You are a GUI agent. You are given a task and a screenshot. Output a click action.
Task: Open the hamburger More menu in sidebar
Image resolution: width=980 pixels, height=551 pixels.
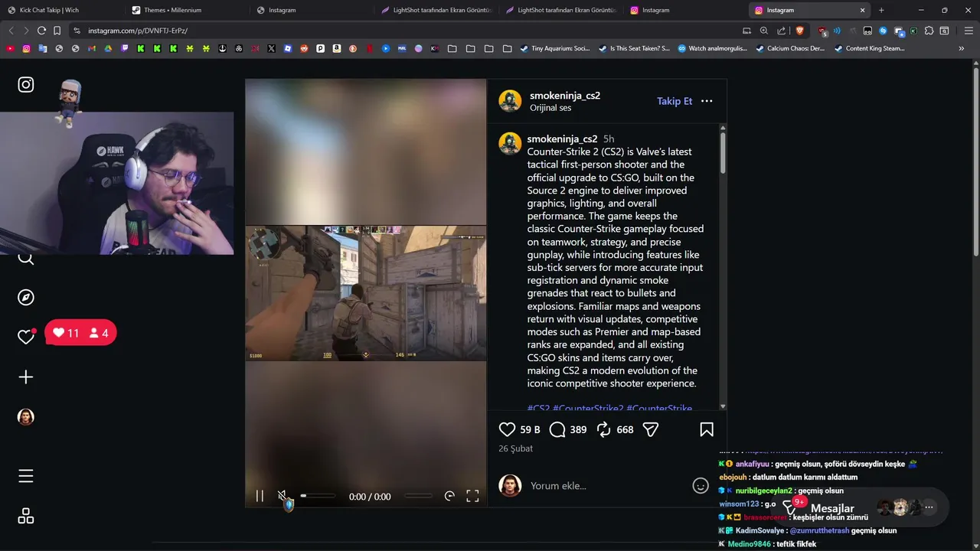26,477
